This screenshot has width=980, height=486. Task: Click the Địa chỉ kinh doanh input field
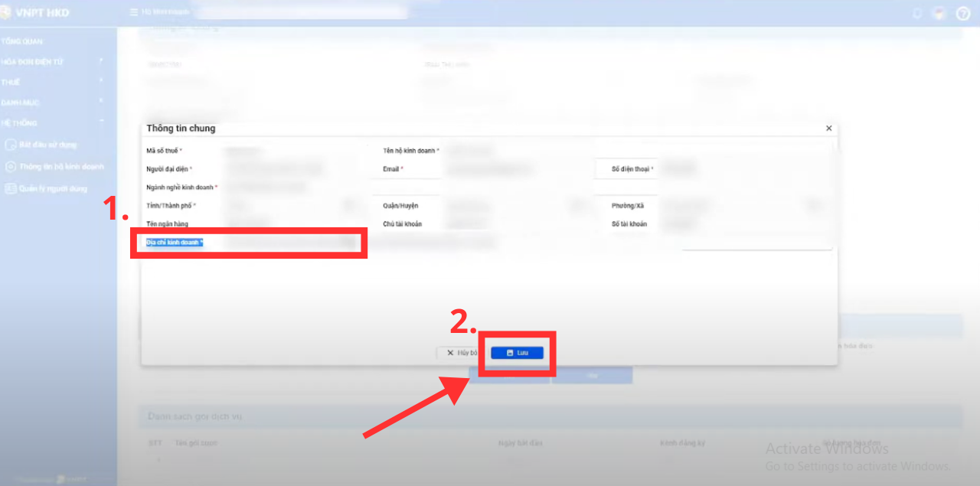(283, 243)
